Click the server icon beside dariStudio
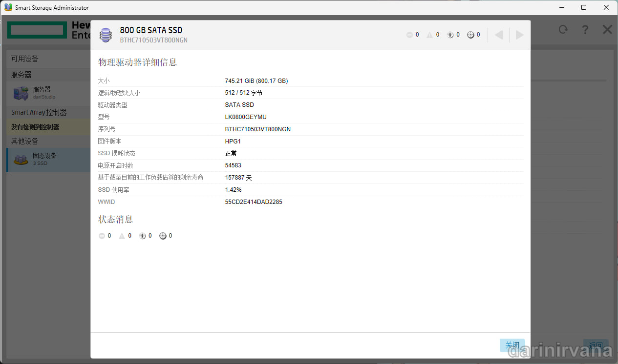618x364 pixels. tap(20, 93)
